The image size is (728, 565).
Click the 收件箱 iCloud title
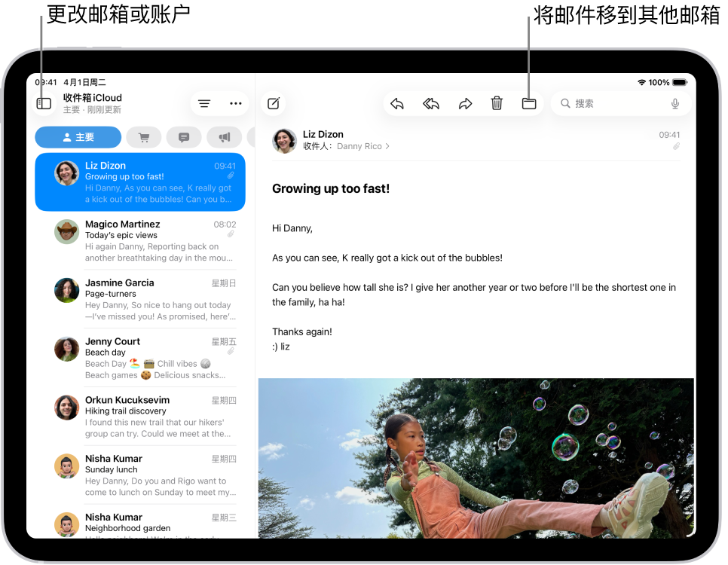(x=93, y=97)
